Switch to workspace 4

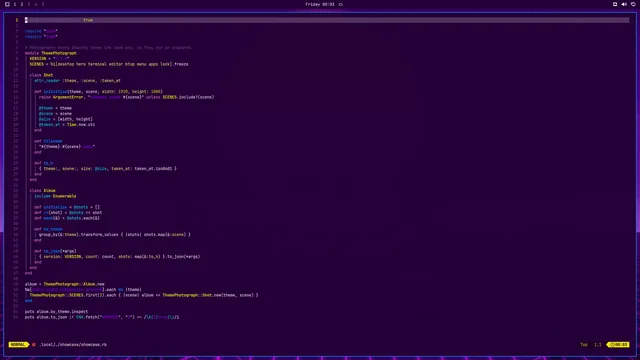click(36, 4)
